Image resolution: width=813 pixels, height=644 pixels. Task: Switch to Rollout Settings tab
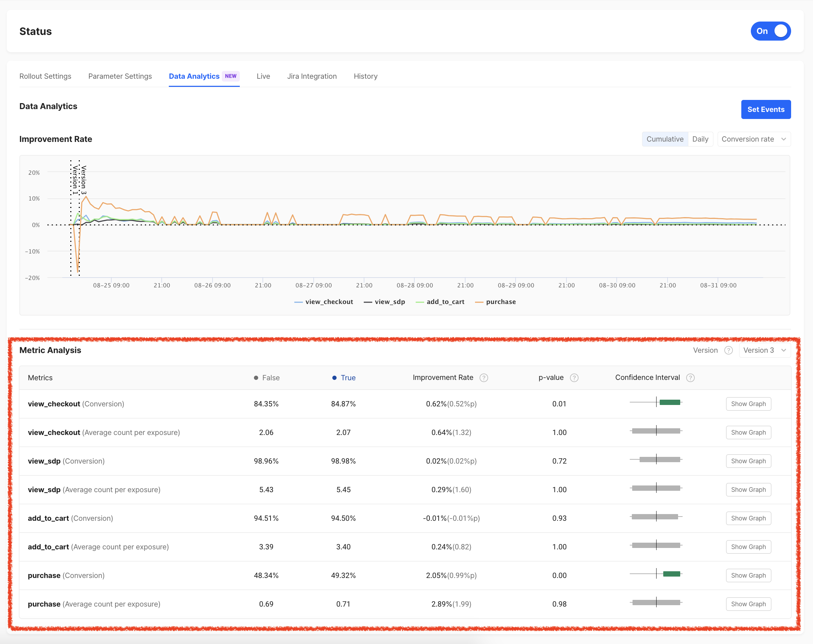45,76
